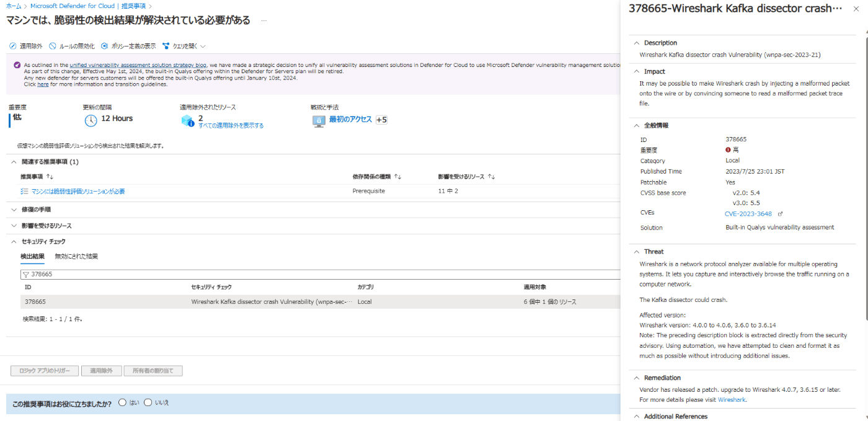
Task: Click 6 個中 1 個のリソース cell
Action: 550,302
